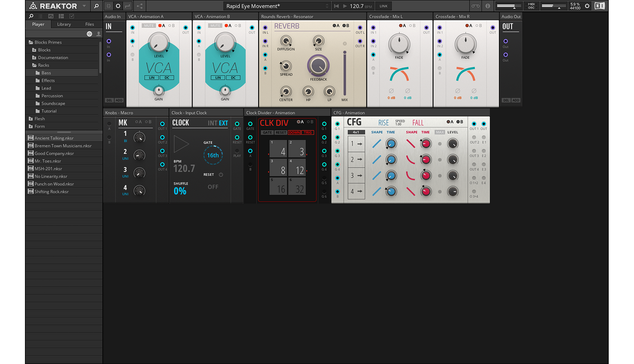Toggle the DC switch on VCA - Animation B
The height and width of the screenshot is (364, 634).
click(x=234, y=78)
